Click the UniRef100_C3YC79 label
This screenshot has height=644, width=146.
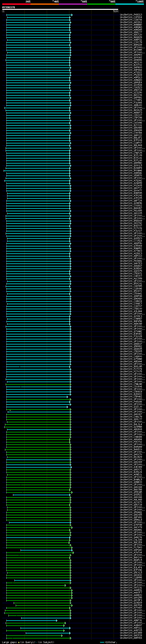coord(131,42)
